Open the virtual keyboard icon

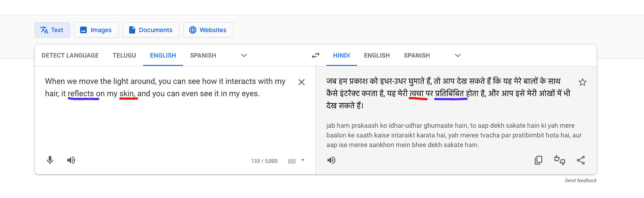(291, 161)
